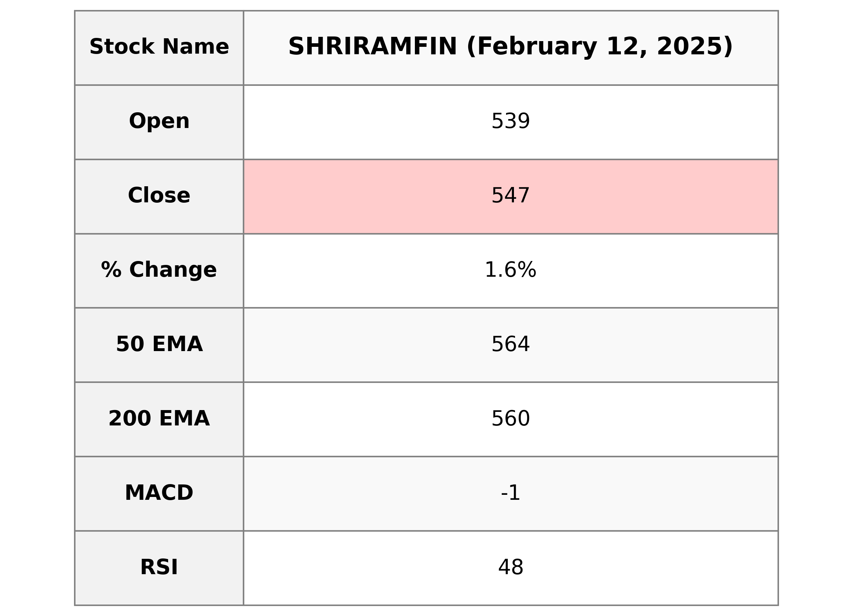
Task: Click the RSI value 48
Action: 510,567
